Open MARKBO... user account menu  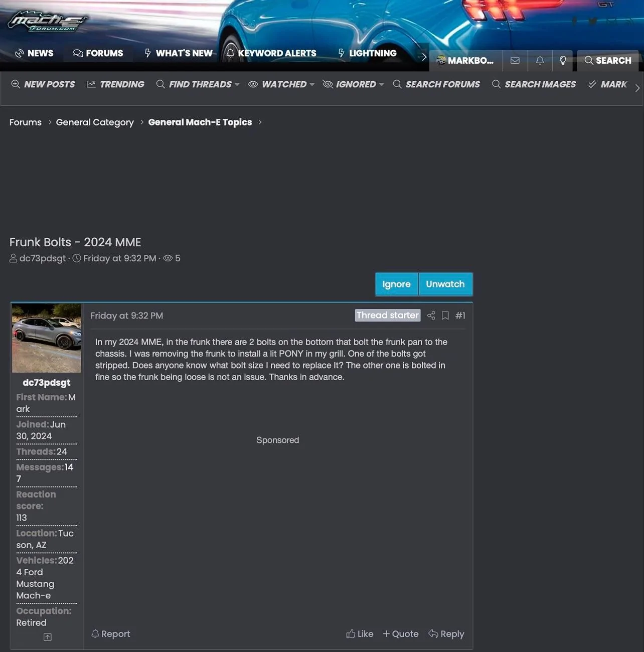465,60
